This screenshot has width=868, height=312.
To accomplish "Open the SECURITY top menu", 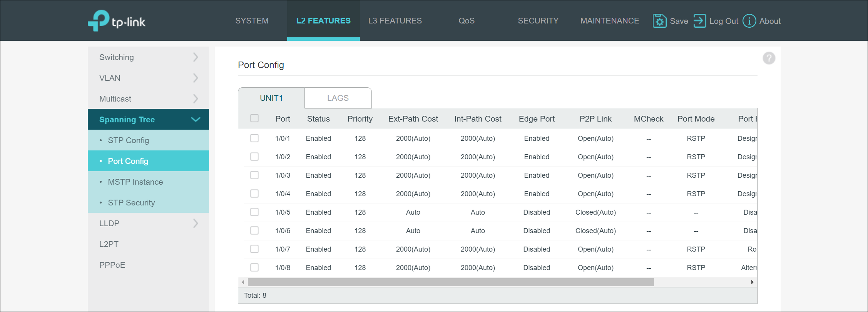I will pos(538,21).
